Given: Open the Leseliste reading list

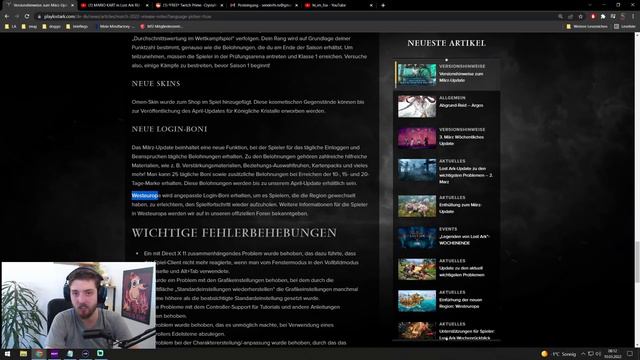Looking at the screenshot, I should coord(624,26).
